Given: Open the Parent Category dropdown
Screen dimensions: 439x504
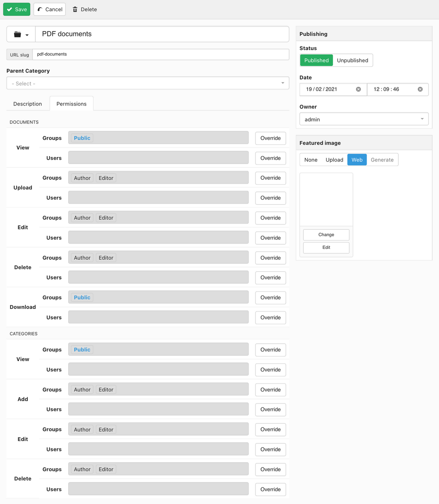Looking at the screenshot, I should 148,83.
